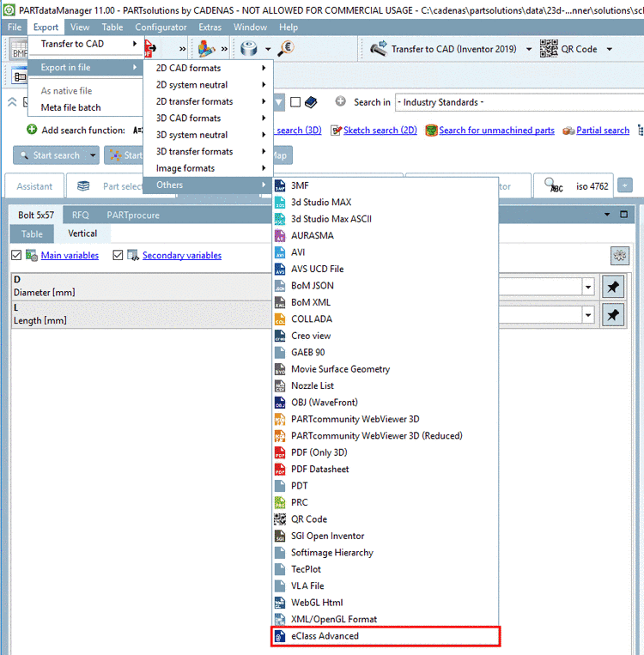Click the colorful figures toolbar icon

click(x=206, y=48)
